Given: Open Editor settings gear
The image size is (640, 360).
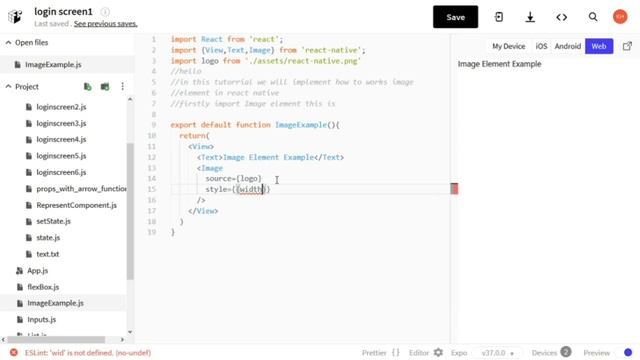Looking at the screenshot, I should tap(438, 352).
